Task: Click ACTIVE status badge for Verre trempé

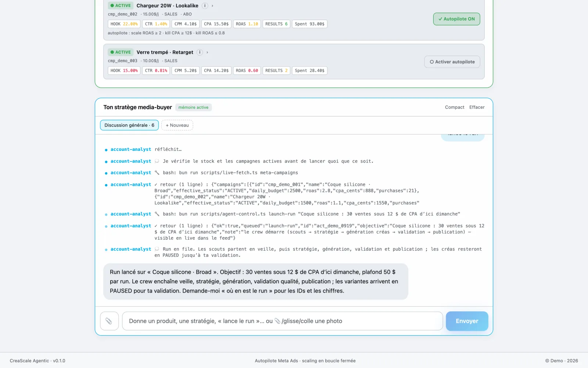Action: [121, 52]
